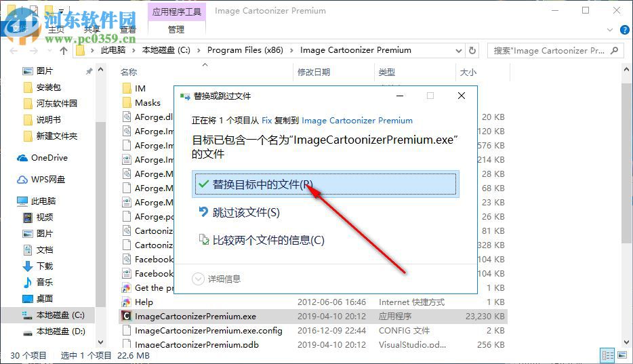The height and width of the screenshot is (364, 633).
Task: Open recent locations dropdown arrow
Action: click(49, 51)
